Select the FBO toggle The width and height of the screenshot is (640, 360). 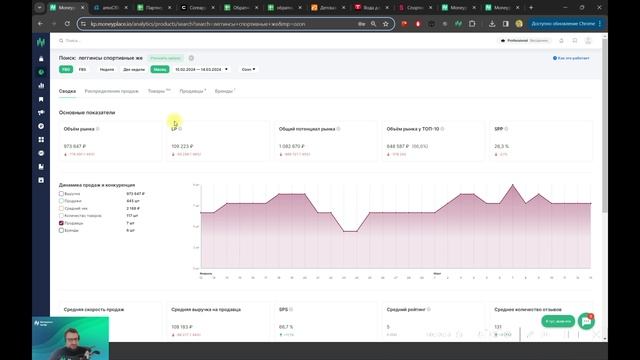click(x=66, y=69)
